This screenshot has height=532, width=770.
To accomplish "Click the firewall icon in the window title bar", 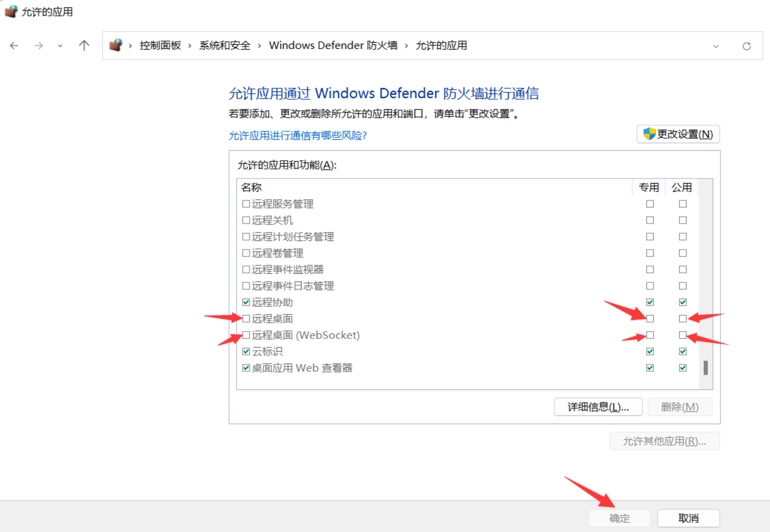I will [x=11, y=11].
